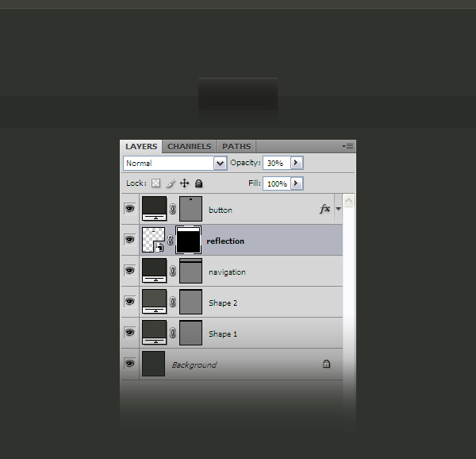Click the Opacity 30% input field
476x459 pixels.
click(277, 163)
